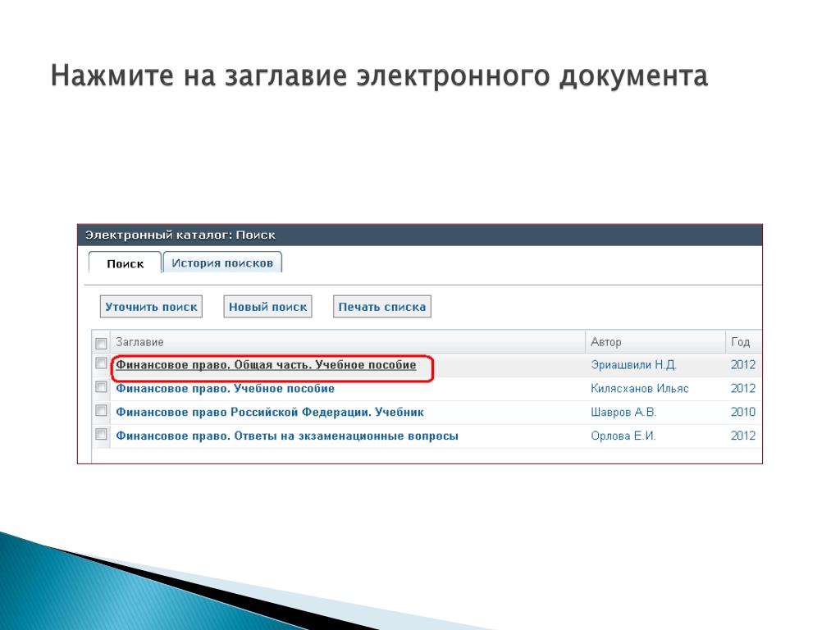Check the box for Ответы на экзаменационные вопросы
840x630 pixels.
[x=101, y=434]
